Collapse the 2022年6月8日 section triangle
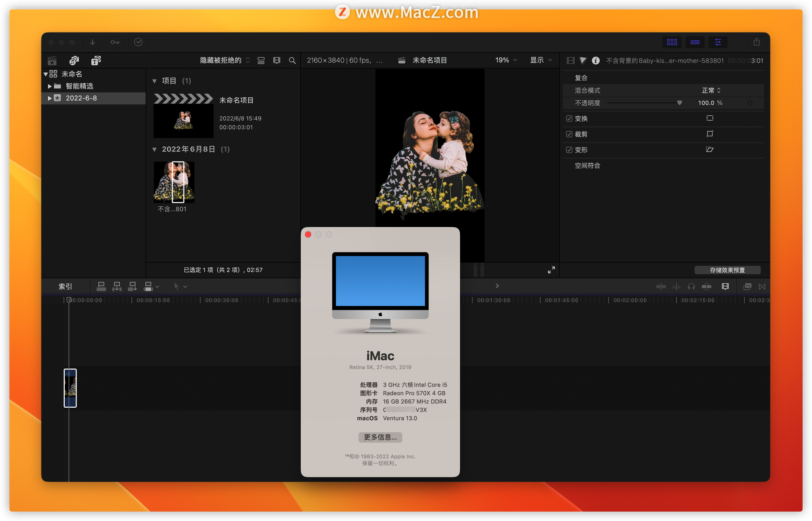Viewport: 812px width, 521px height. tap(154, 149)
